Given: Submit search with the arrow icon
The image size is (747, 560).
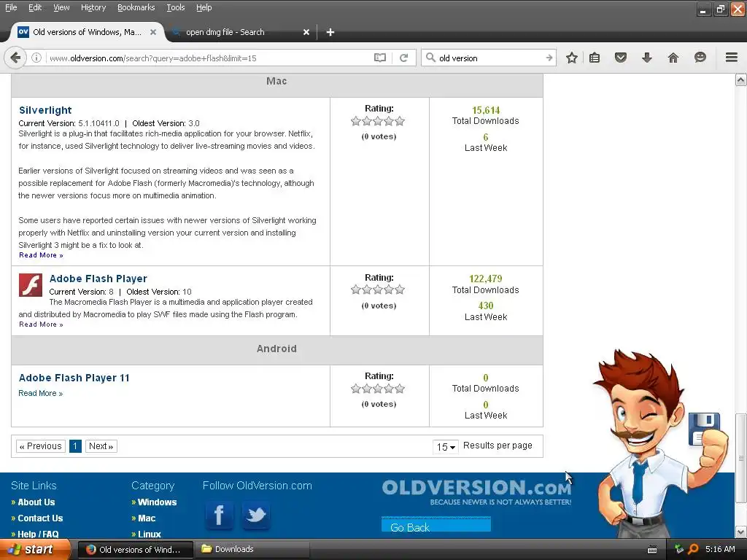Looking at the screenshot, I should tap(549, 58).
